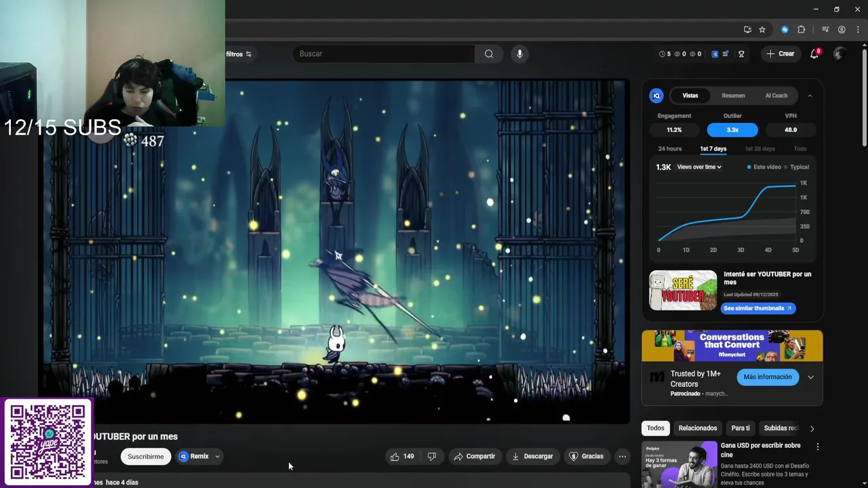This screenshot has width=868, height=488.
Task: Dislike the video with thumbs down
Action: click(x=432, y=456)
